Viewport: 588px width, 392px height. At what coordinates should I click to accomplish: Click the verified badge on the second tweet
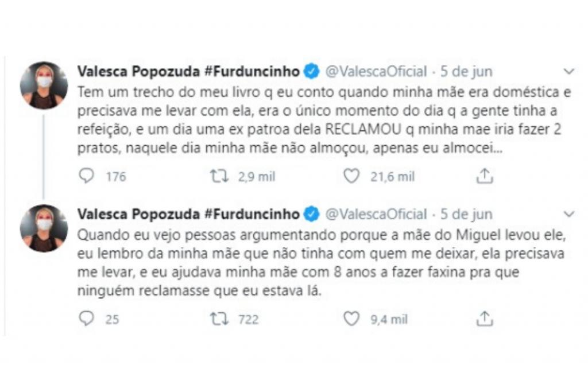[x=312, y=214]
